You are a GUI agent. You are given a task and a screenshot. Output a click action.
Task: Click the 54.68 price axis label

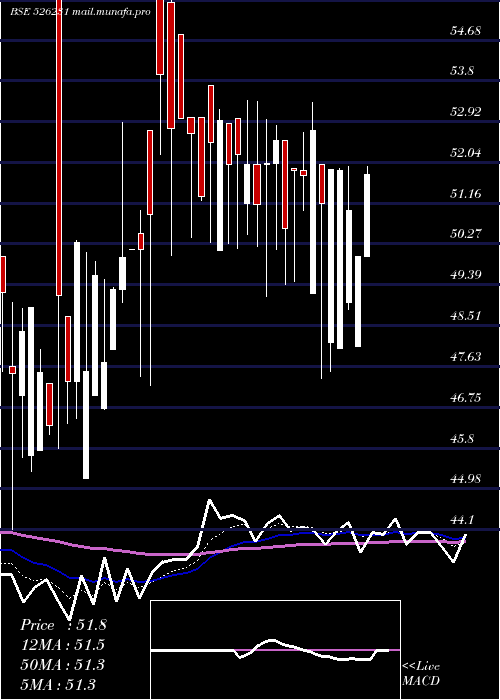tap(466, 31)
